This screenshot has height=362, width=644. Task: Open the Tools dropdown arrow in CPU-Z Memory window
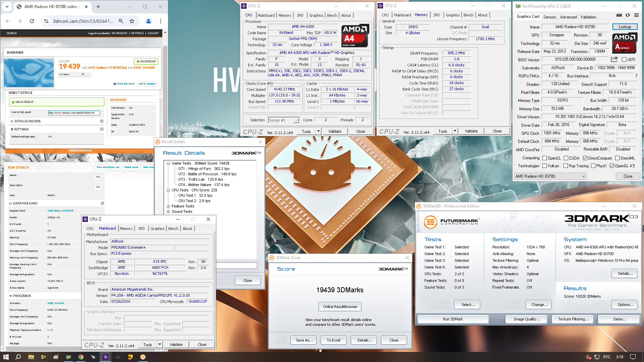coord(455,131)
